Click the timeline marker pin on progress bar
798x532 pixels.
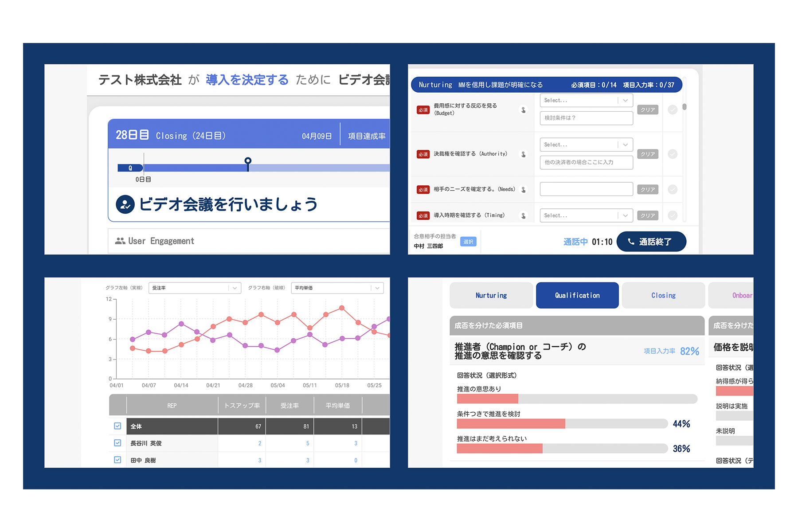248,161
